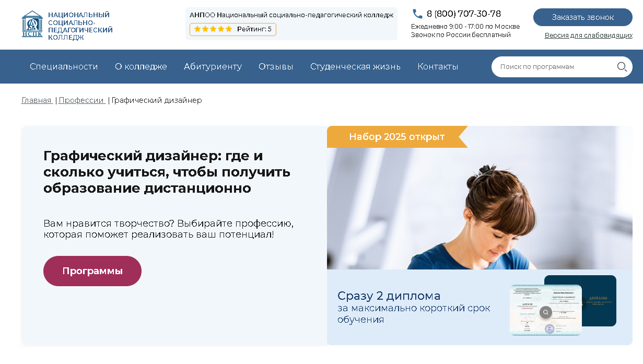
Task: Open Версия для слабовидящих link
Action: click(589, 36)
